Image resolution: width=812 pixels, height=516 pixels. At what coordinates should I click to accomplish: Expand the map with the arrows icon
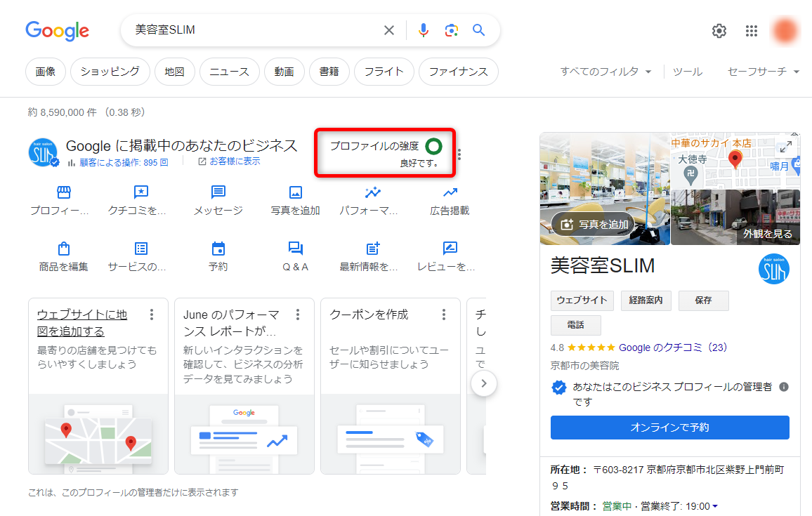(785, 147)
